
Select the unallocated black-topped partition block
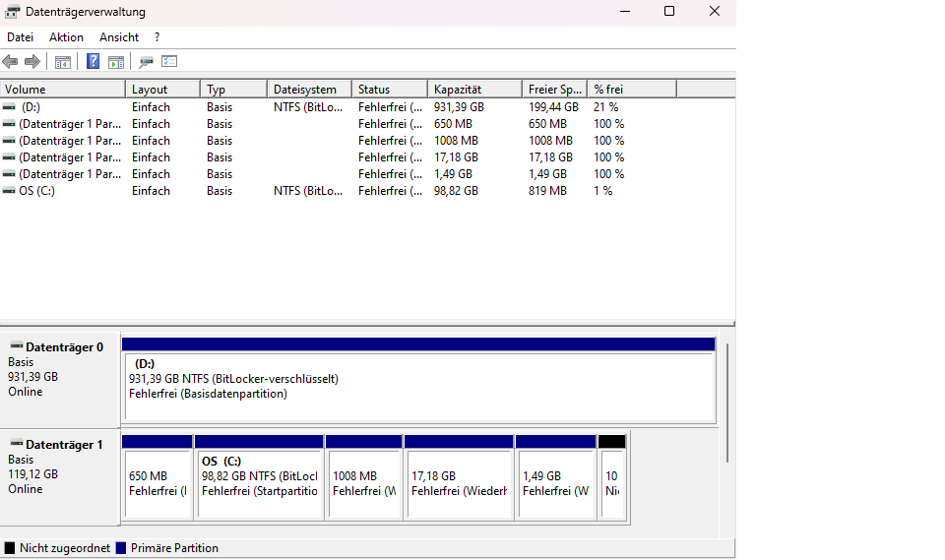tap(612, 477)
